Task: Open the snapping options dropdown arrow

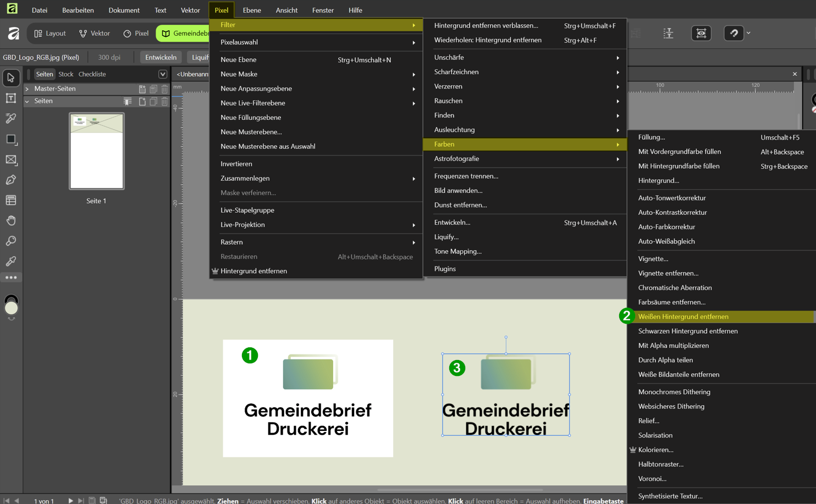Action: pos(748,34)
